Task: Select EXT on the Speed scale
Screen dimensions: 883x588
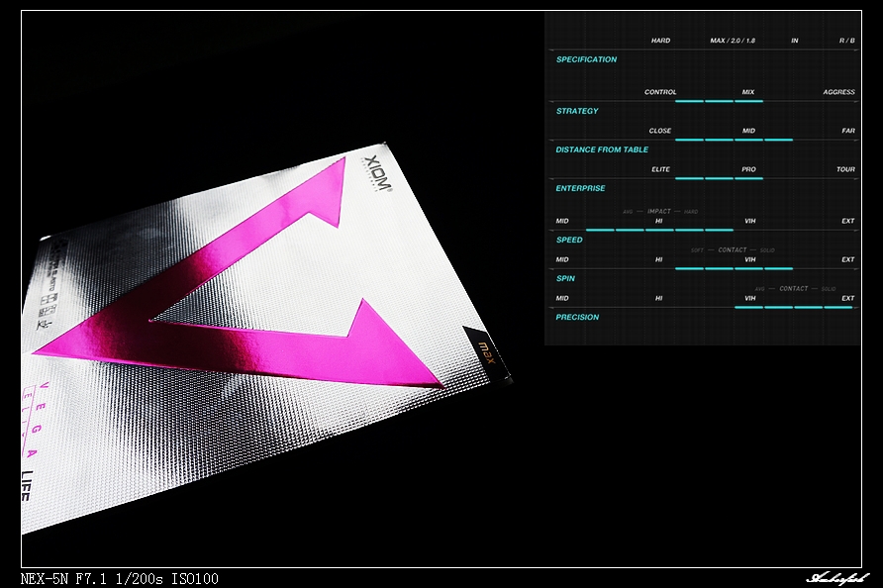Action: coord(848,221)
